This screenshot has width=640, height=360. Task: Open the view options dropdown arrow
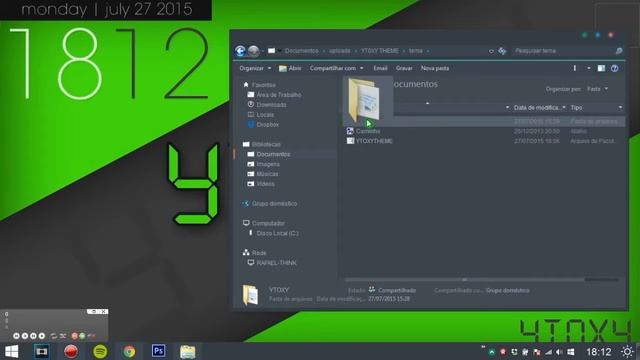tap(589, 68)
